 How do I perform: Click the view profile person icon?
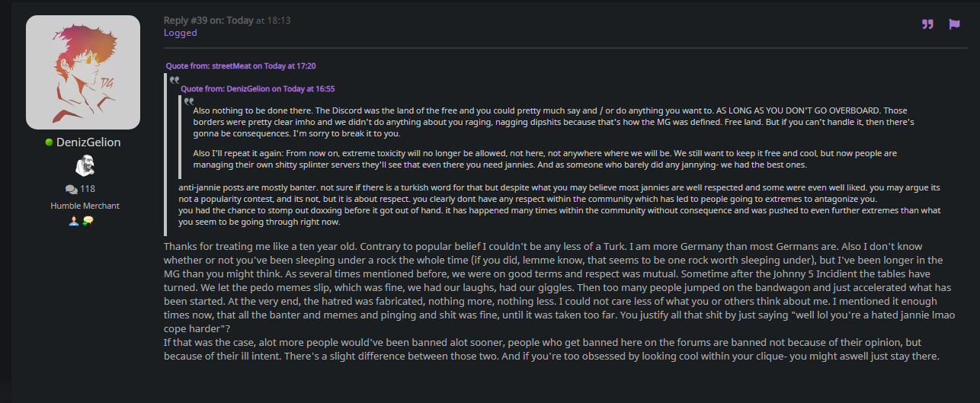pos(72,221)
